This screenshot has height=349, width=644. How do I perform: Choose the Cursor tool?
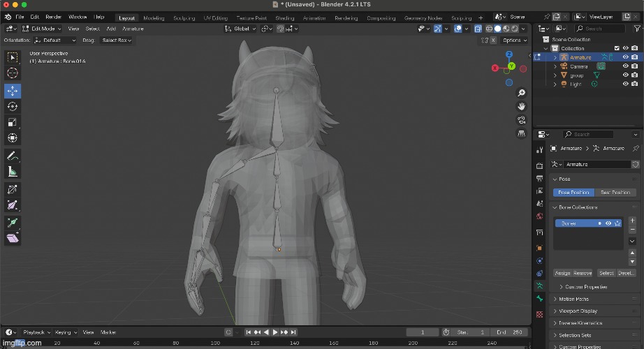13,73
